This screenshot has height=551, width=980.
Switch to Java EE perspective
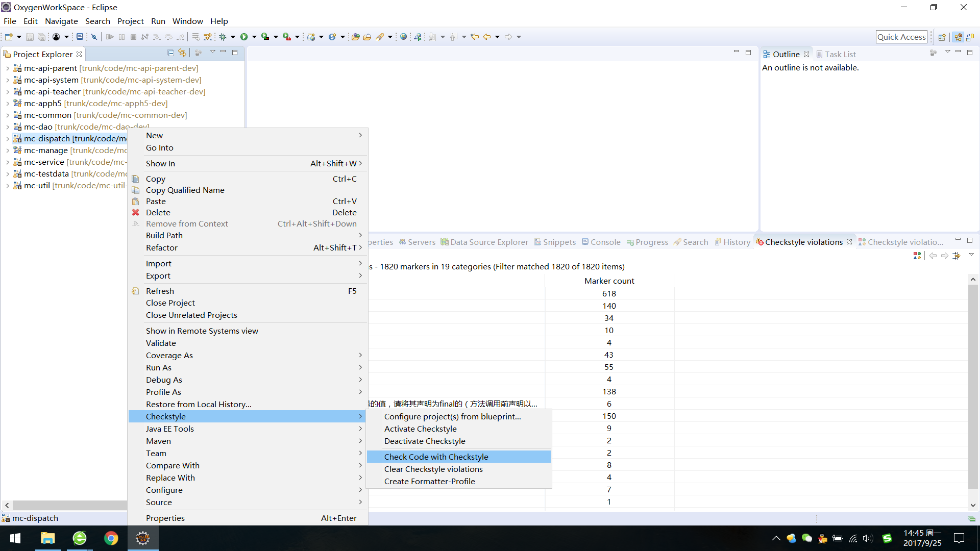tap(958, 37)
